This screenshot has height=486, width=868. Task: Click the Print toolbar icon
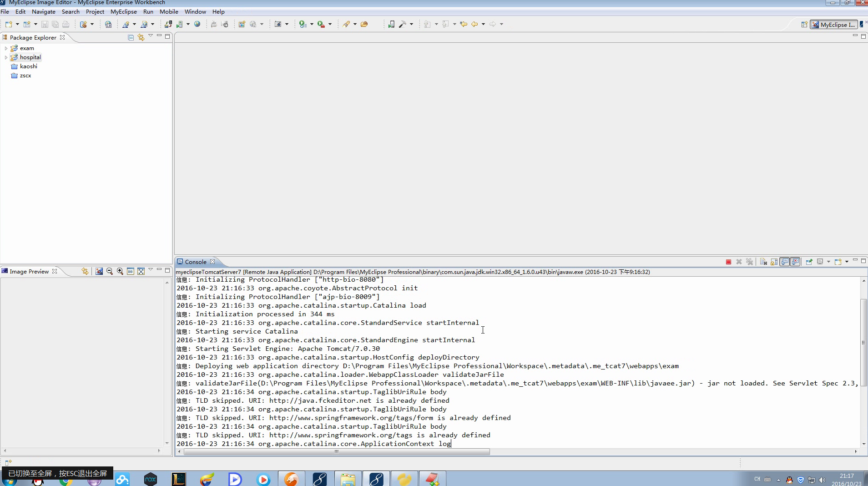[66, 24]
